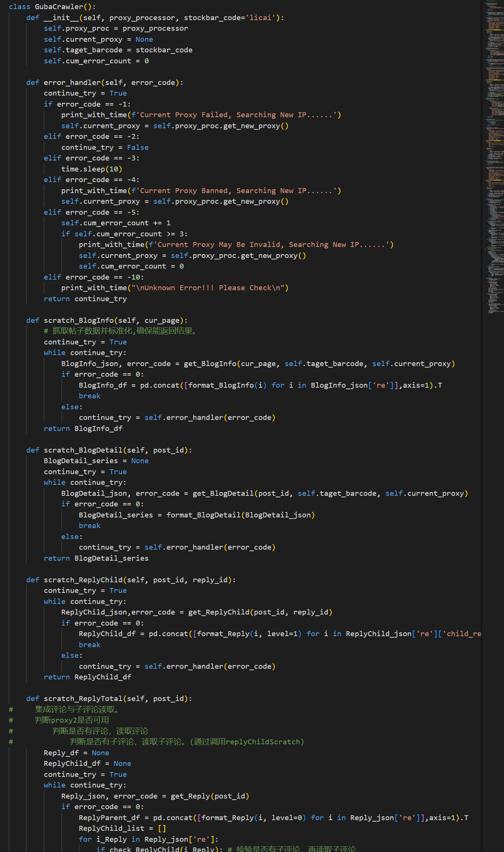The width and height of the screenshot is (504, 852).
Task: Click the Reply_df = None line
Action: click(x=76, y=753)
